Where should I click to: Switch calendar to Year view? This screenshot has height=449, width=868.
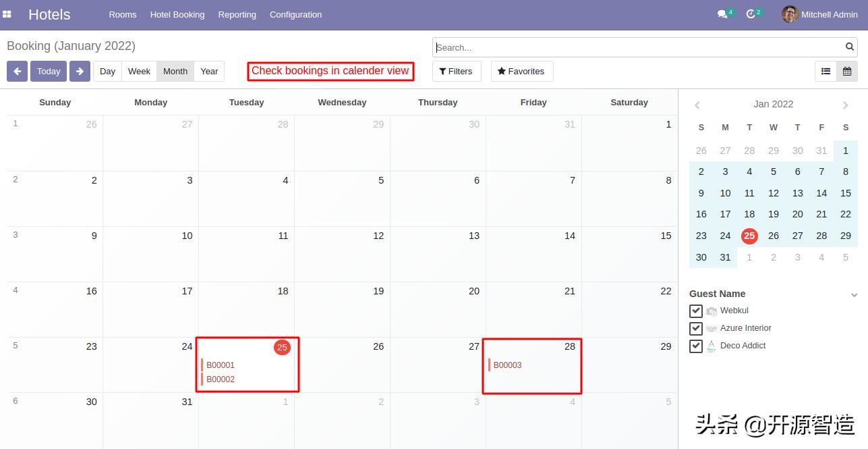point(209,71)
